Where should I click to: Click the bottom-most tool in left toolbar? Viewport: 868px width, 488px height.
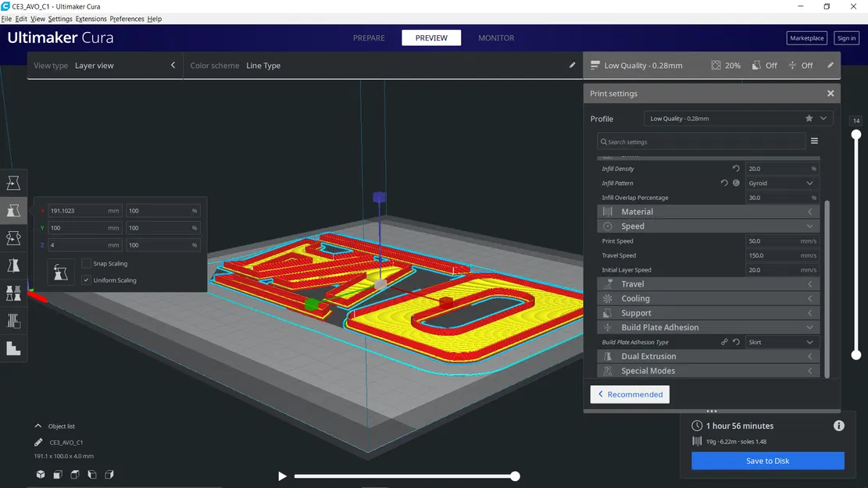click(13, 348)
